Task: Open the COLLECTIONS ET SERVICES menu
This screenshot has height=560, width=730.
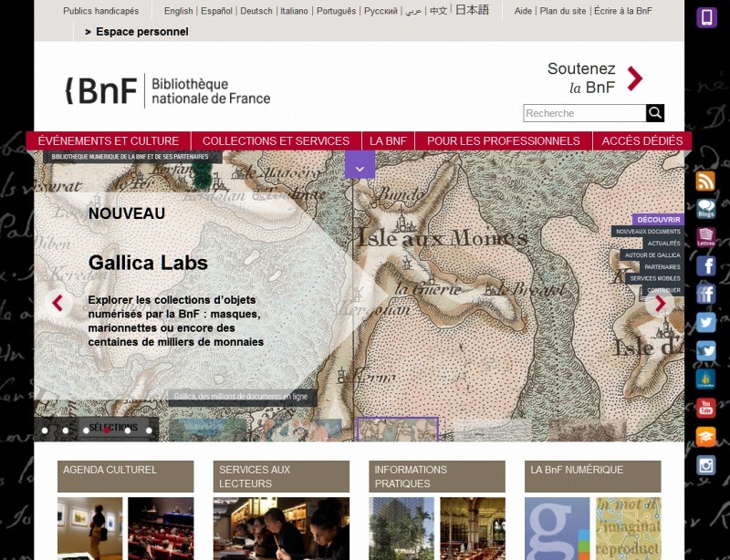Action: coord(276,141)
